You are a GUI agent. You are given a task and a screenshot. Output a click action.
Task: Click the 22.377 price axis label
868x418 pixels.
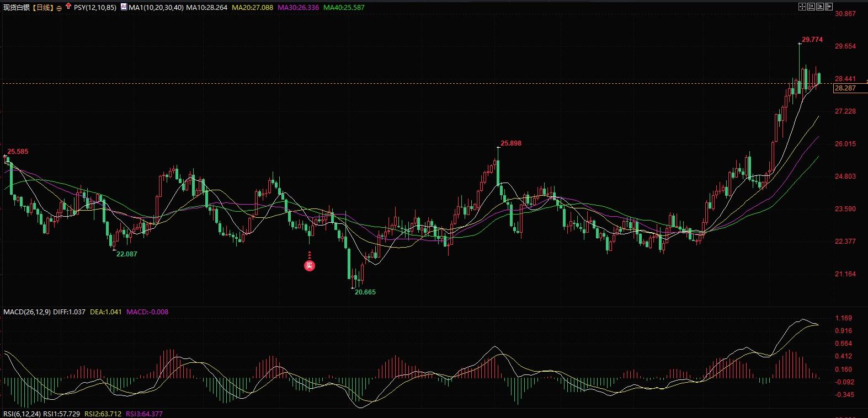tap(845, 242)
